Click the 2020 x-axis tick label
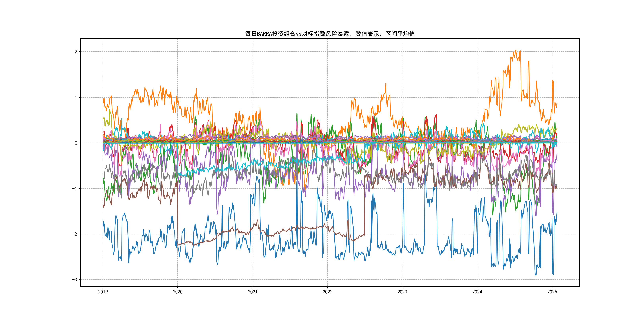Viewport: 644px width, 322px height. point(178,292)
